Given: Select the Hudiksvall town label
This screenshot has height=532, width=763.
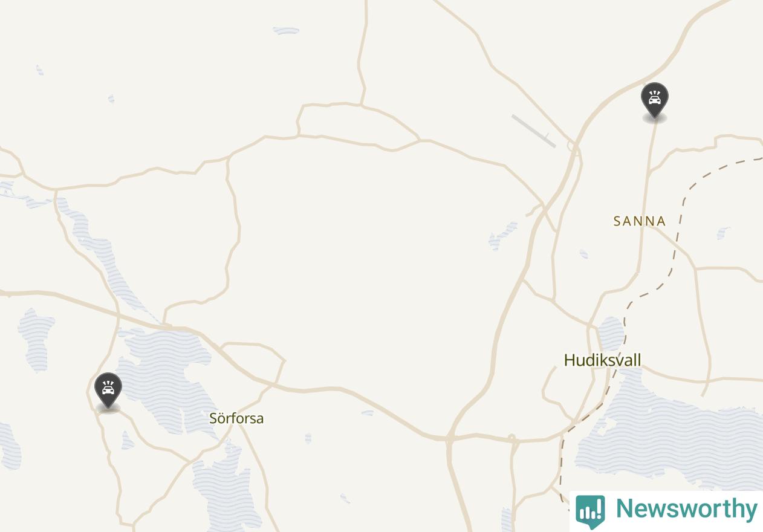Looking at the screenshot, I should pyautogui.click(x=602, y=360).
